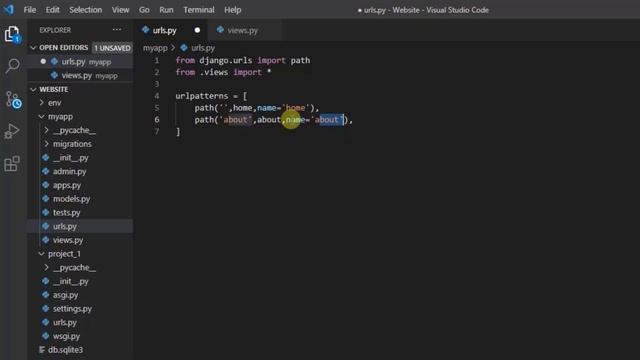Select urls.py under myapp folder

pyautogui.click(x=80, y=226)
